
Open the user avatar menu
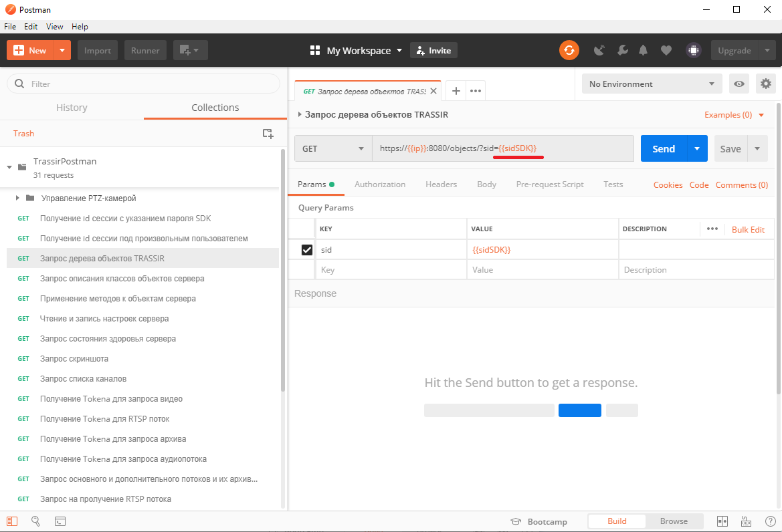tap(693, 50)
